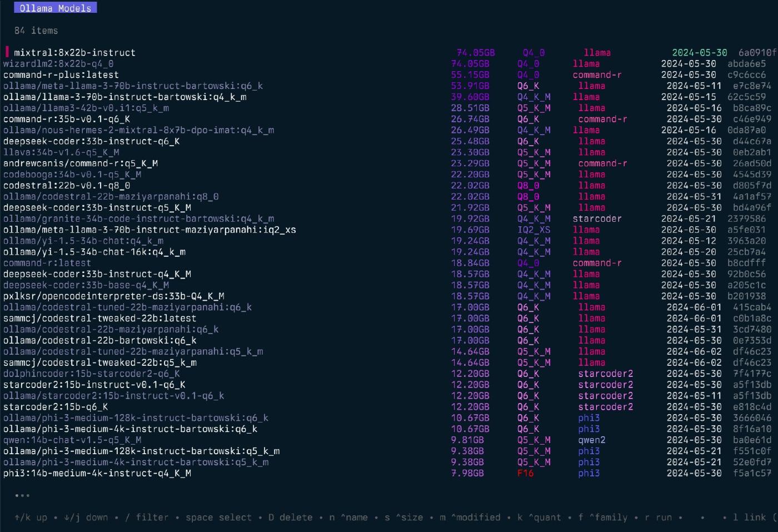Click the '/ filter' help hint
Viewport: 778px width, 532px height.
pyautogui.click(x=147, y=518)
